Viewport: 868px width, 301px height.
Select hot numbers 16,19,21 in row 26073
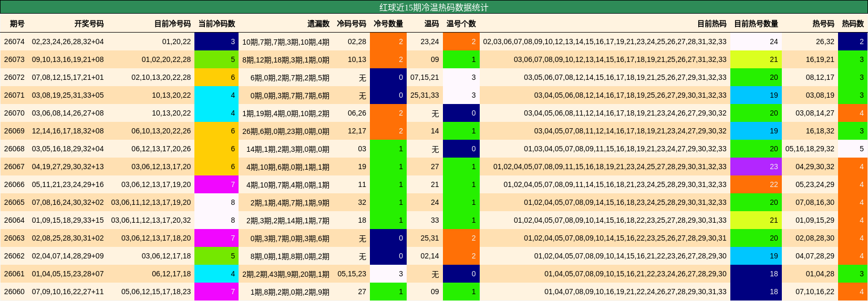tap(820, 59)
